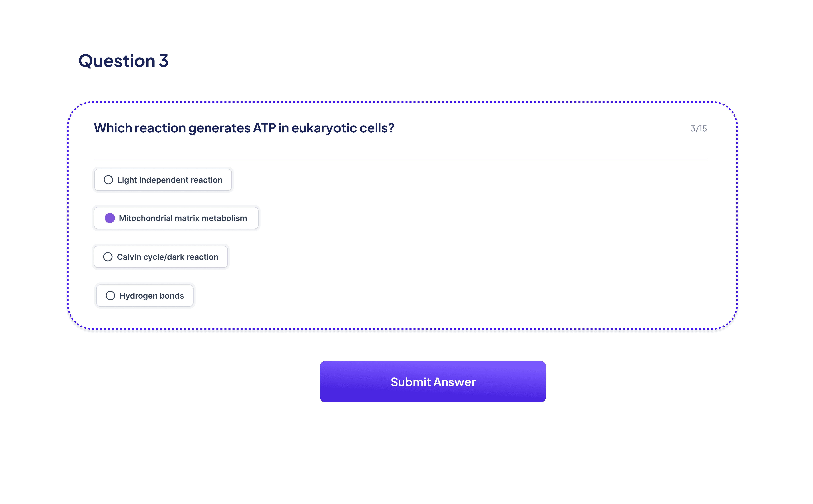Click the Mitochondrial matrix metabolism answer card
Image resolution: width=813 pixels, height=504 pixels.
click(176, 218)
